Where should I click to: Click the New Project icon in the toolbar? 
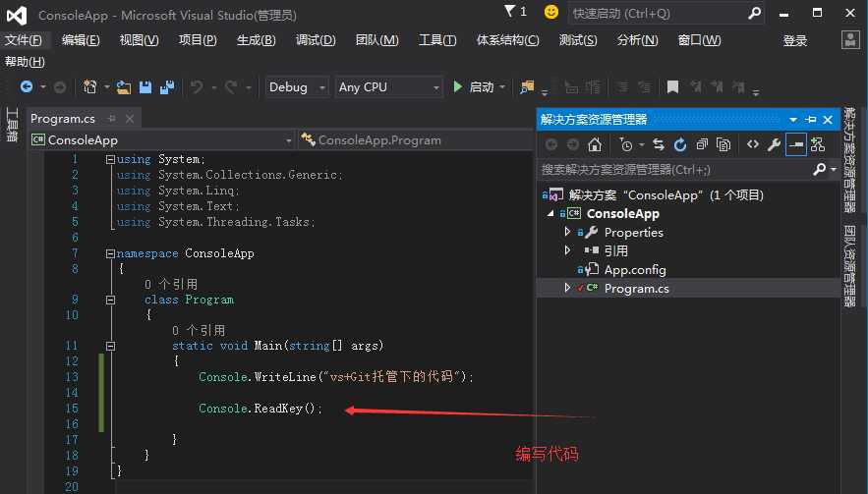(x=89, y=86)
